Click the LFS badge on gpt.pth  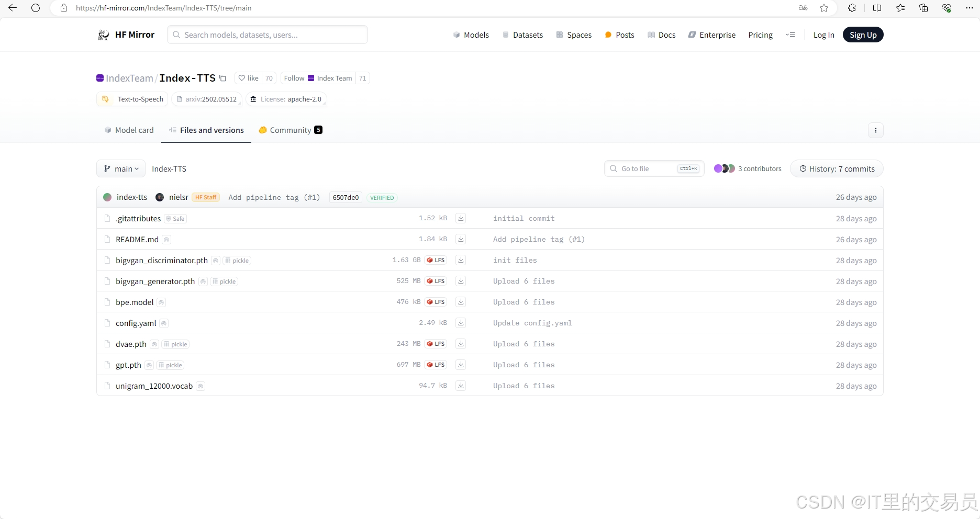(436, 365)
